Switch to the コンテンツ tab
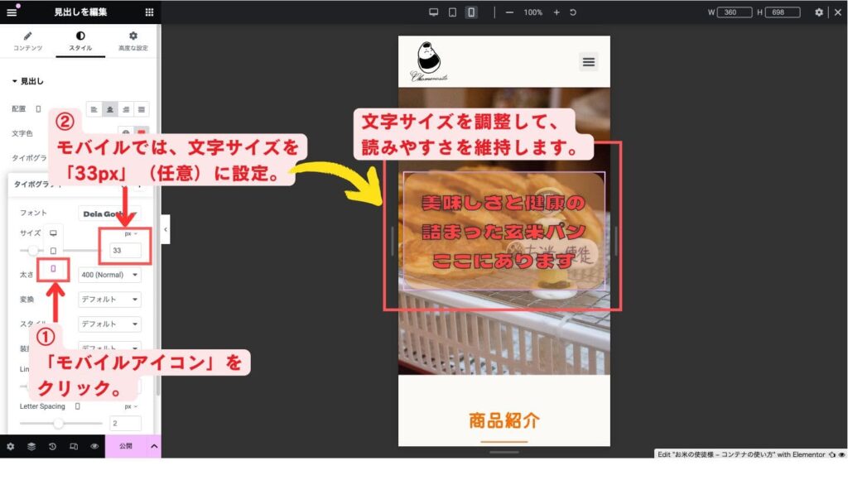848x504 pixels. pyautogui.click(x=27, y=41)
